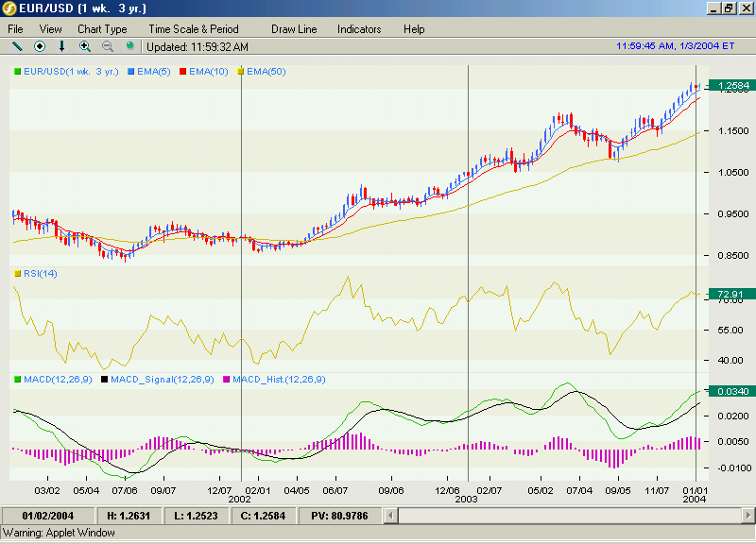This screenshot has height=544, width=756.
Task: Click the green status ball icon
Action: 129,45
